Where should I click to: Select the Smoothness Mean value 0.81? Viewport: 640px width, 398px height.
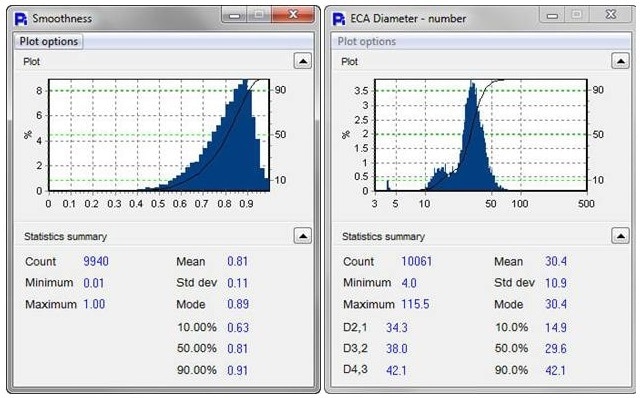237,261
